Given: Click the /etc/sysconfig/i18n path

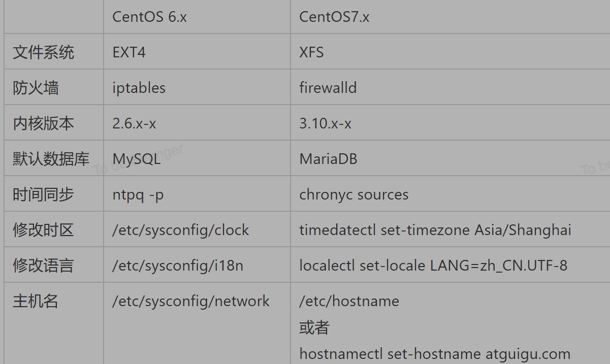Looking at the screenshot, I should 177,266.
